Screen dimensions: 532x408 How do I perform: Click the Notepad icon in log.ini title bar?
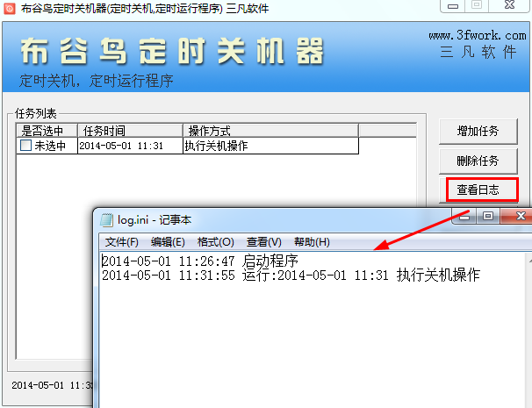[106, 220]
